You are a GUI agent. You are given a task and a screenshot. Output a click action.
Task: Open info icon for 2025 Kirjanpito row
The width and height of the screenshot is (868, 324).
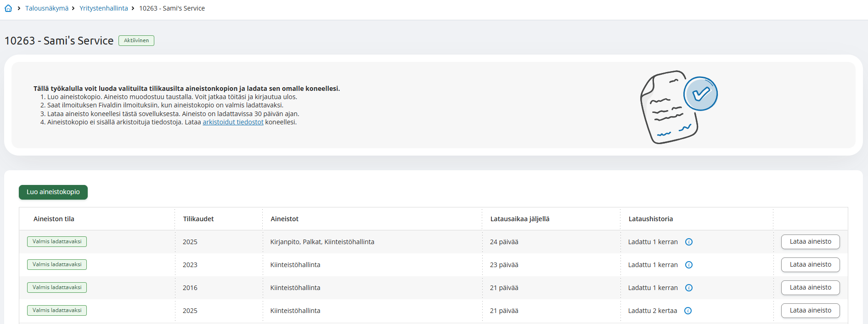(x=689, y=242)
